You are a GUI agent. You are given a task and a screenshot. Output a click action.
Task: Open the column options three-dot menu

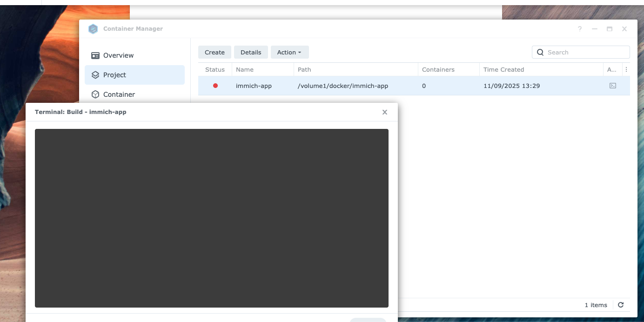click(x=626, y=69)
